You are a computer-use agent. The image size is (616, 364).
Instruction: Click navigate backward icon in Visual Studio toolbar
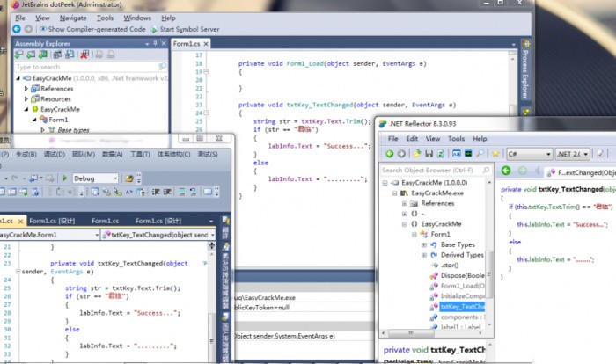pos(34,178)
